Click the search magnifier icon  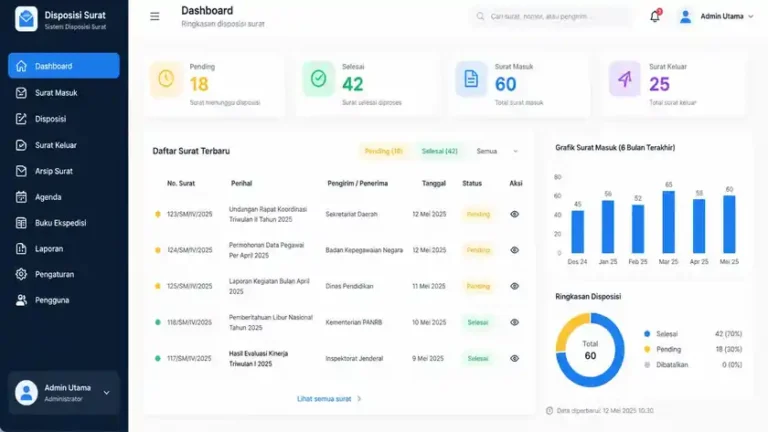pyautogui.click(x=480, y=16)
